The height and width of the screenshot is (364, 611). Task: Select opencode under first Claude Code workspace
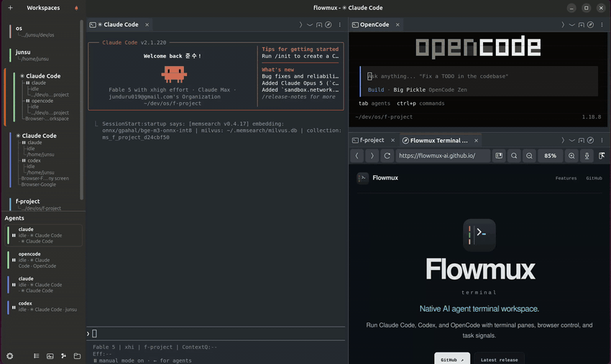pyautogui.click(x=42, y=101)
